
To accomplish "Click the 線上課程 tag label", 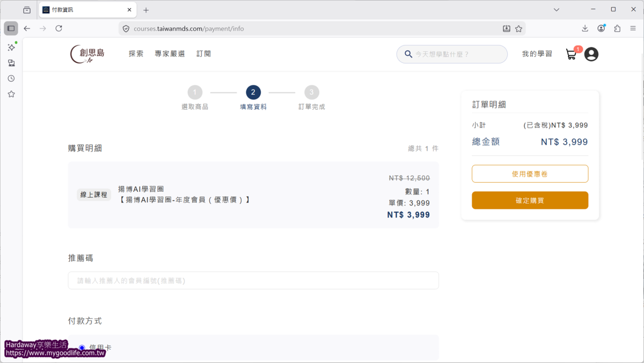I will (93, 194).
